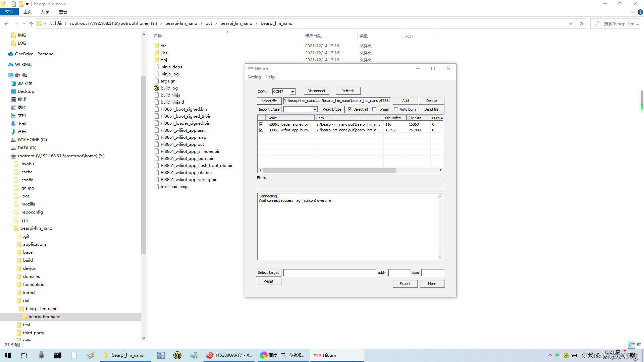This screenshot has height=362, width=644.
Task: Click the Select target input field
Action: click(329, 273)
